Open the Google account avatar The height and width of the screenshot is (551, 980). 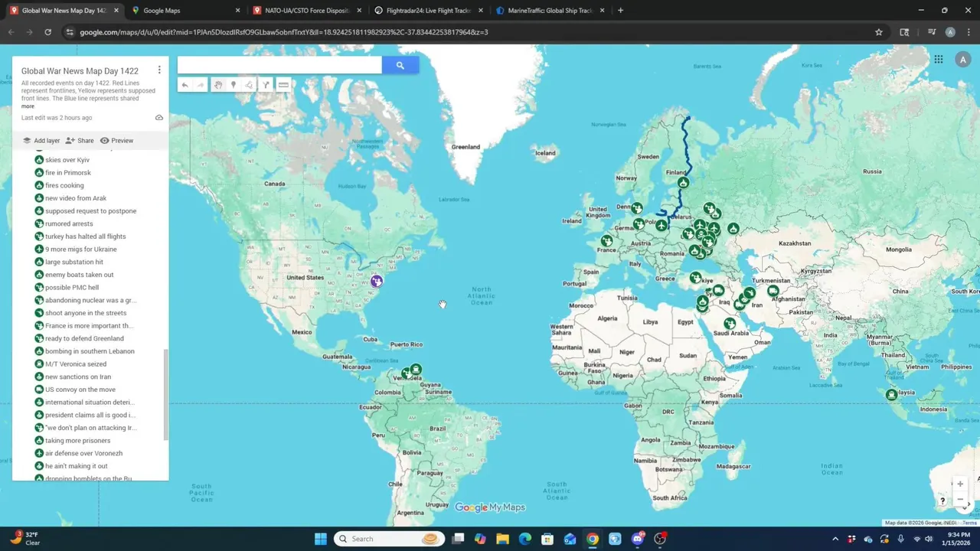962,60
